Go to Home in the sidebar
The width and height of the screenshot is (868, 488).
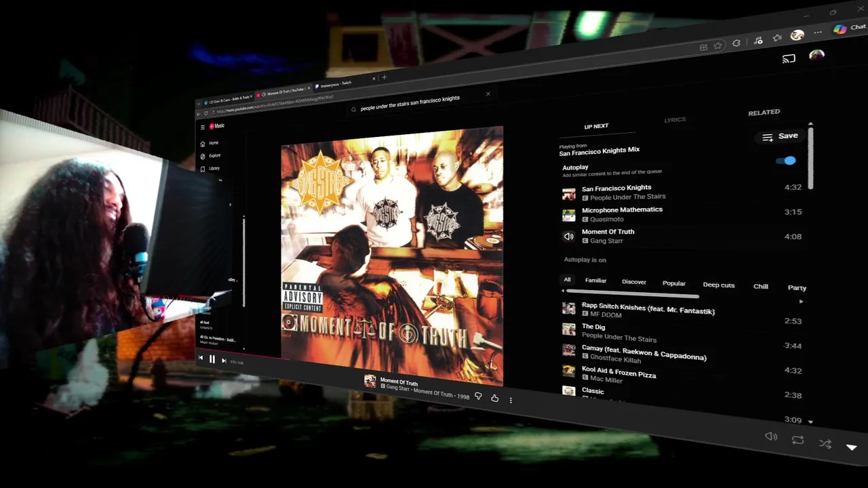point(210,144)
